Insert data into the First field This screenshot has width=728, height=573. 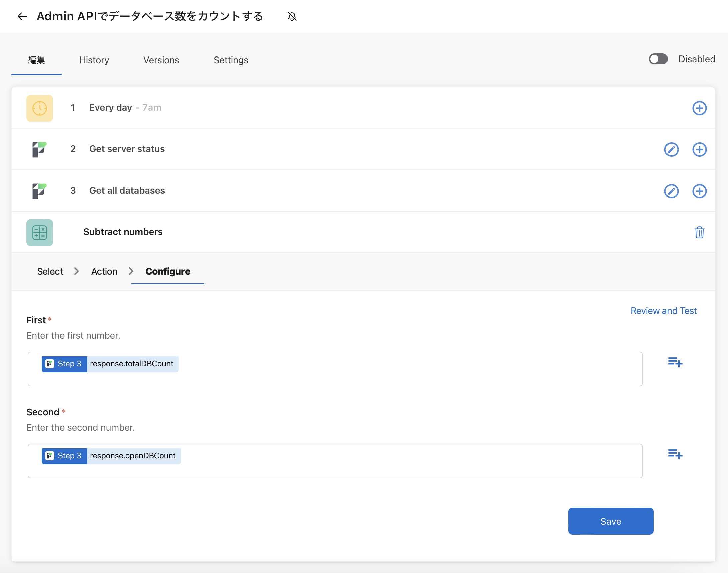tap(675, 362)
